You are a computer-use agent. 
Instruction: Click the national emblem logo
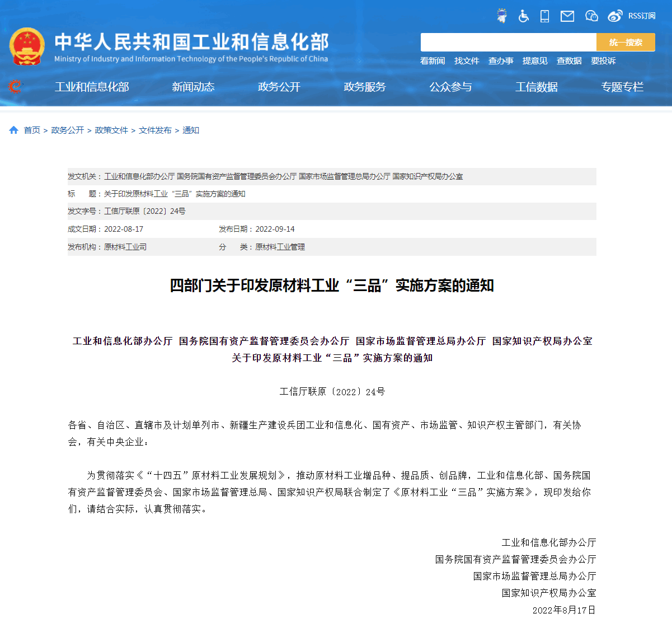27,46
